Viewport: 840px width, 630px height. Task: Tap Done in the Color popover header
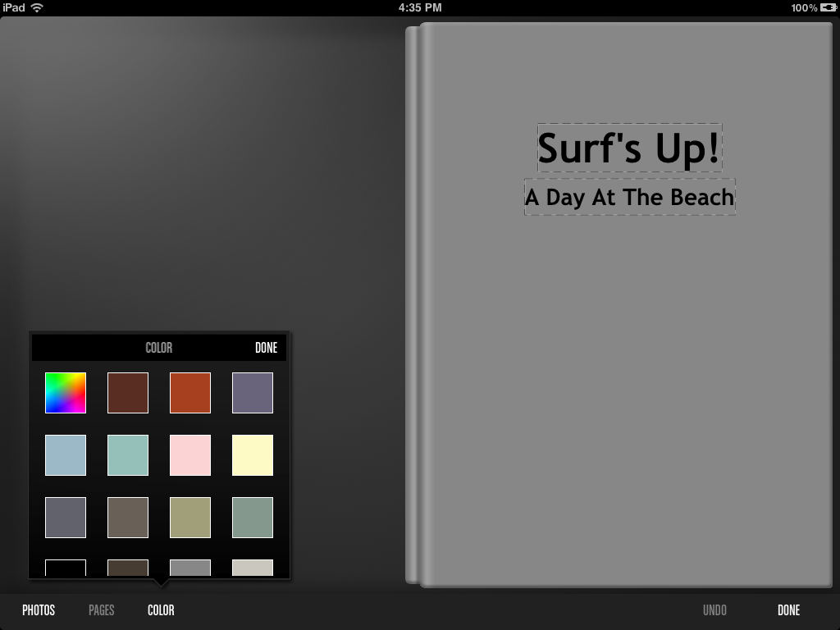click(266, 348)
